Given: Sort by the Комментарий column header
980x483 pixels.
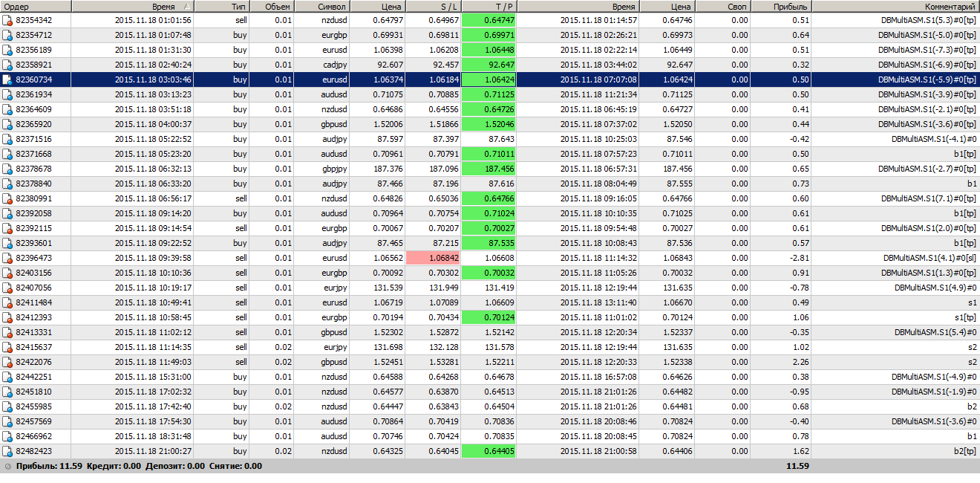Looking at the screenshot, I should pyautogui.click(x=896, y=6).
